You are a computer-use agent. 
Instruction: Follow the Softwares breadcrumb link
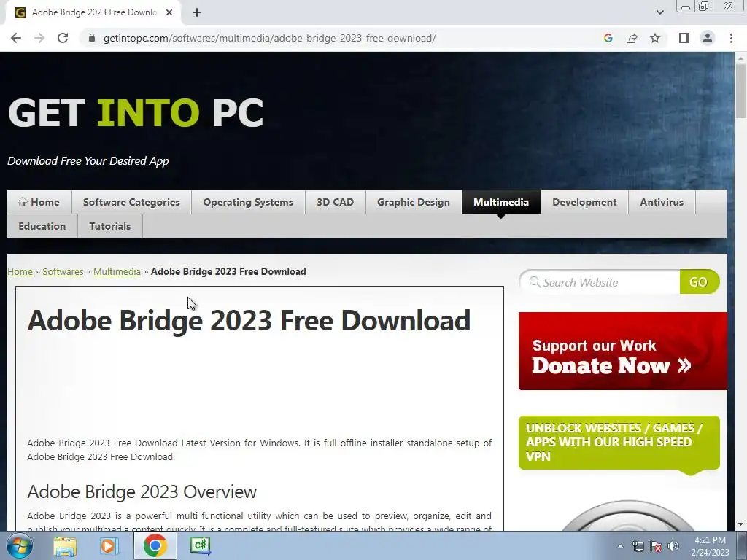(63, 271)
